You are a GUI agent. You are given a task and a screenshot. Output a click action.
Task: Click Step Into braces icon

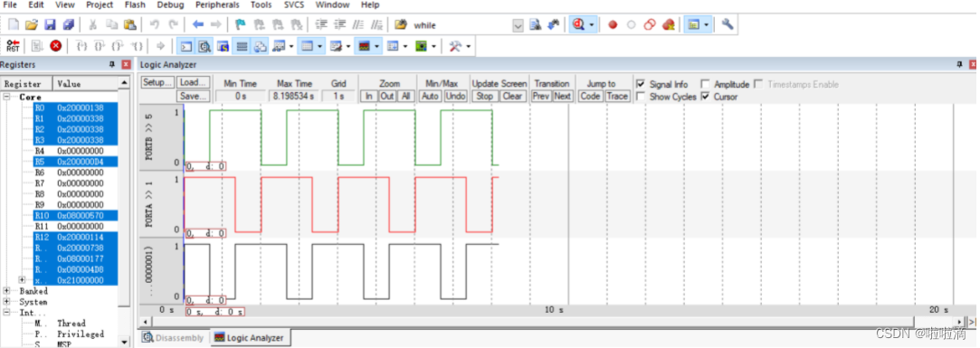pyautogui.click(x=81, y=45)
